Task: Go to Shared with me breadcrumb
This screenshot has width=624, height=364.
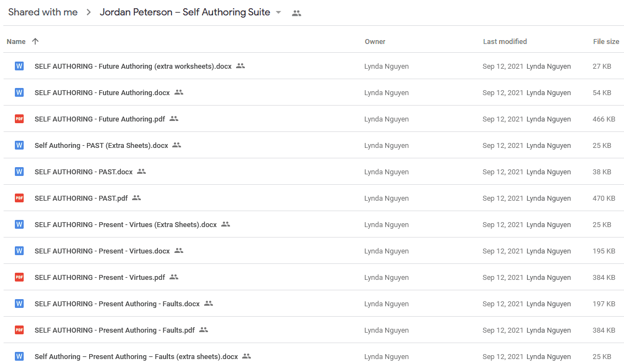Action: (x=43, y=12)
